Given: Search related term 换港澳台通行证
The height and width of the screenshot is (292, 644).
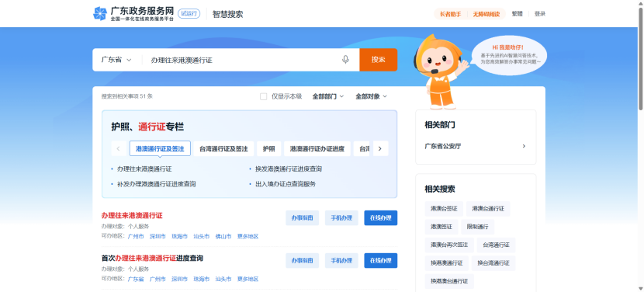Looking at the screenshot, I should (x=449, y=281).
